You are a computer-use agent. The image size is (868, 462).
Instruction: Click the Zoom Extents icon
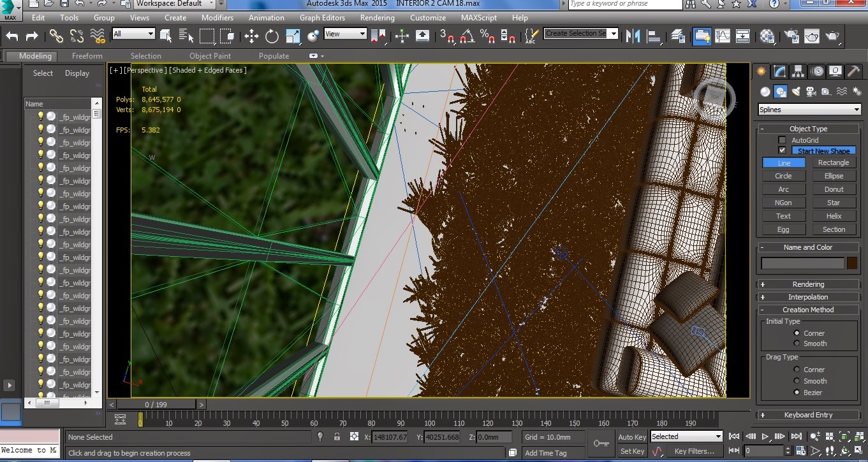click(845, 437)
